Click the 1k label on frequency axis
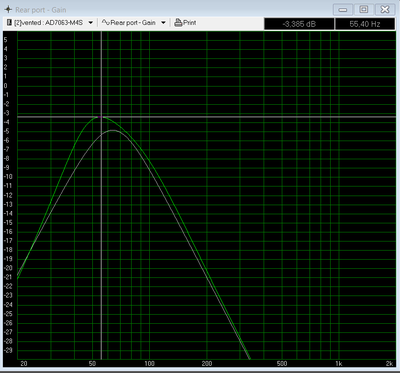Image resolution: width=400 pixels, height=373 pixels. (x=339, y=363)
